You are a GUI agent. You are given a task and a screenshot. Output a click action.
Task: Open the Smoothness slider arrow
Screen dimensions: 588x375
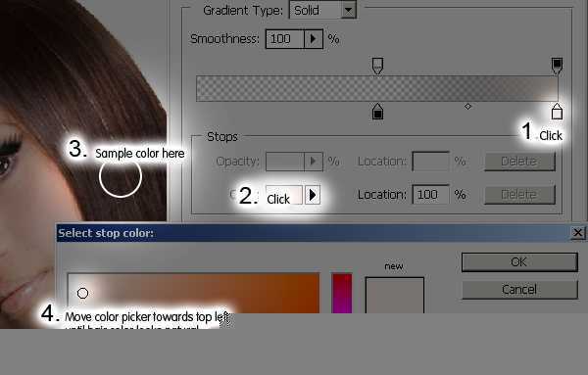pyautogui.click(x=314, y=39)
